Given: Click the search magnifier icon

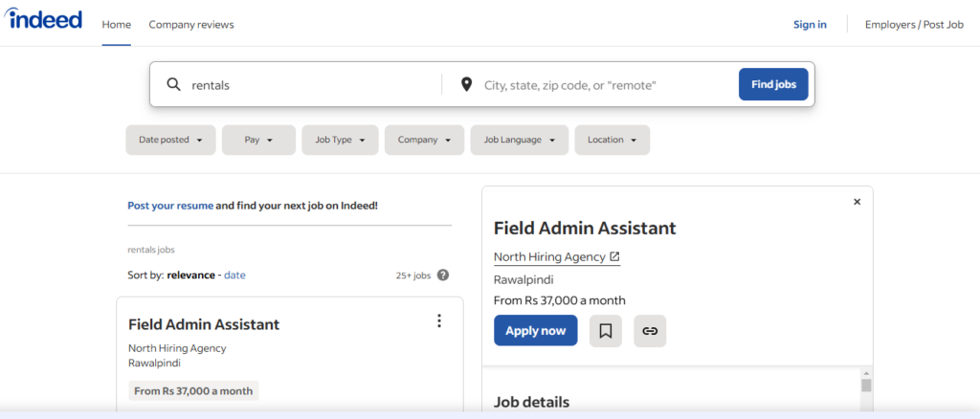Looking at the screenshot, I should 173,84.
